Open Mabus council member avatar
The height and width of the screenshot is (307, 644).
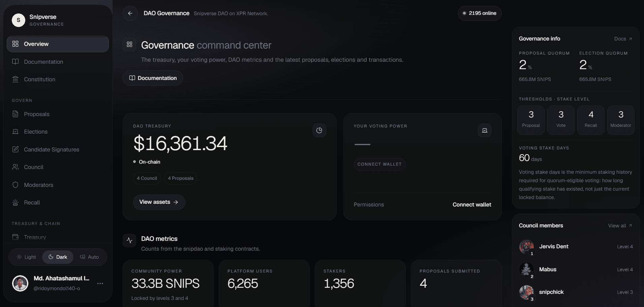click(x=526, y=270)
